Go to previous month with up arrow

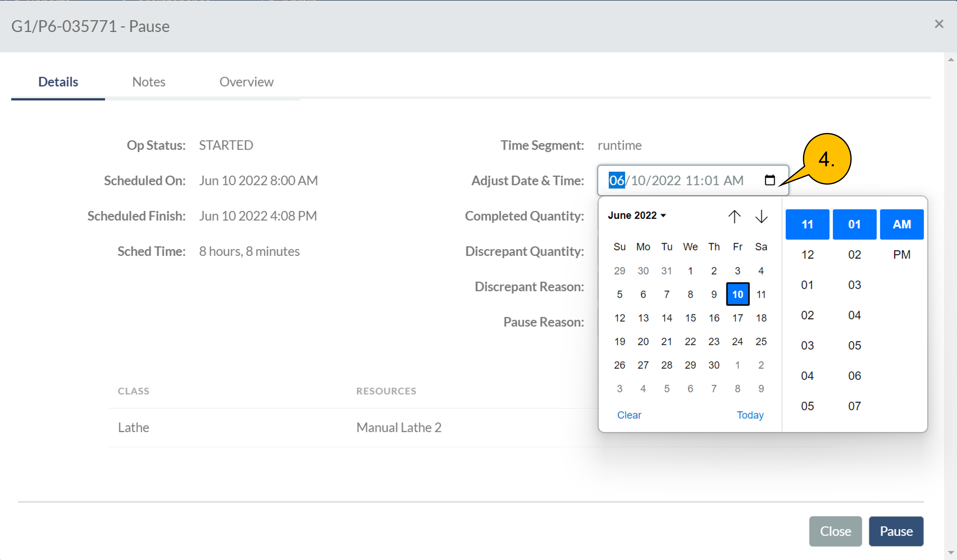click(x=734, y=216)
